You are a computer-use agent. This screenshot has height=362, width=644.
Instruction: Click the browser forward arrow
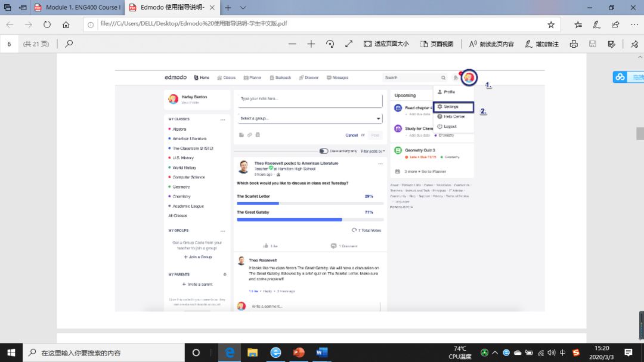[29, 24]
